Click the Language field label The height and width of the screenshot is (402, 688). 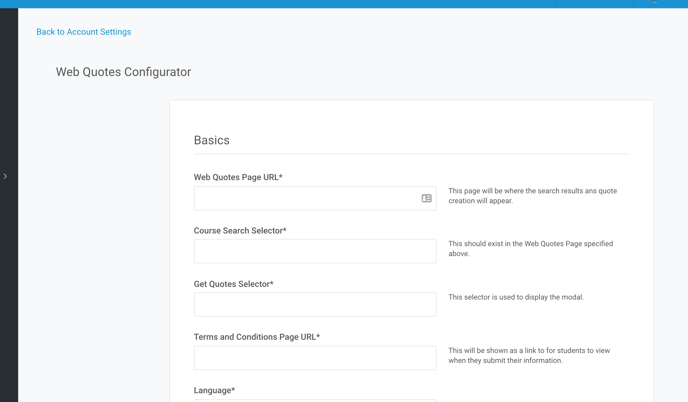(x=214, y=390)
